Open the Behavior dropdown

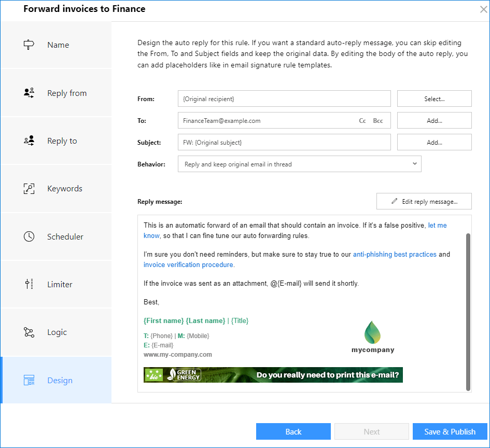click(x=414, y=164)
